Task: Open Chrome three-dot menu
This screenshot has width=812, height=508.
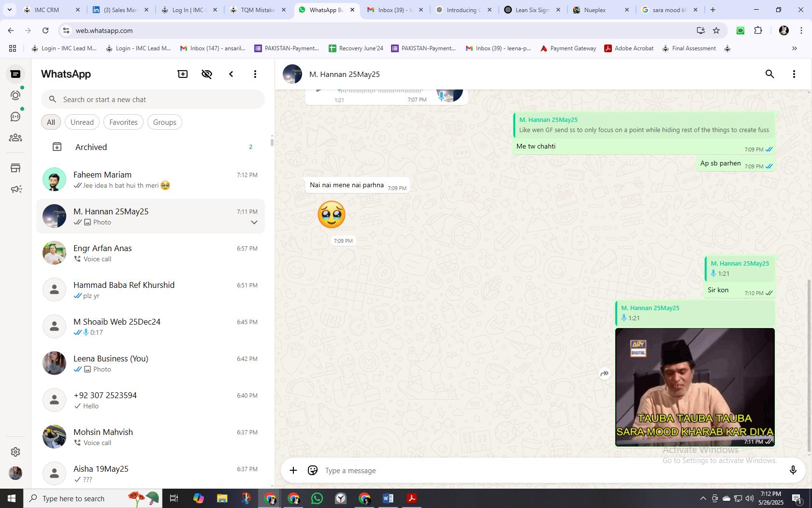Action: [801, 30]
